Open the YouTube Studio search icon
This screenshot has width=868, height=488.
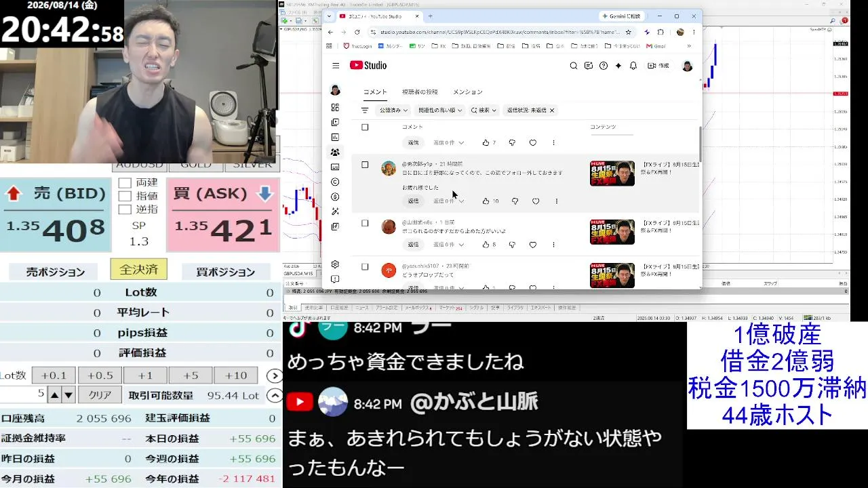tap(574, 66)
